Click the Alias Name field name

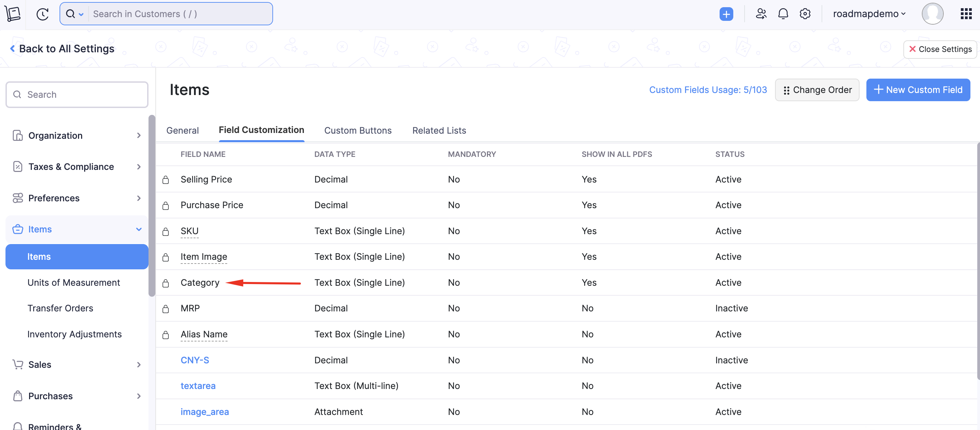pos(204,334)
